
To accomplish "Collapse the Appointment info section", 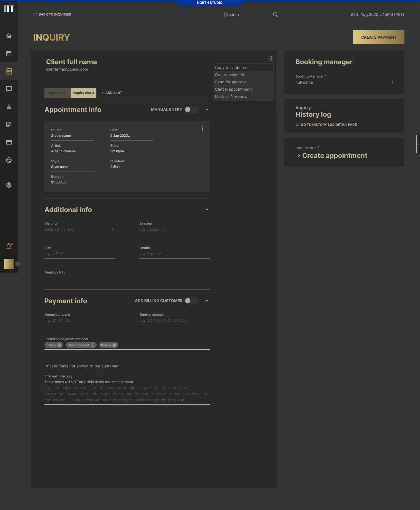I will coord(207,110).
